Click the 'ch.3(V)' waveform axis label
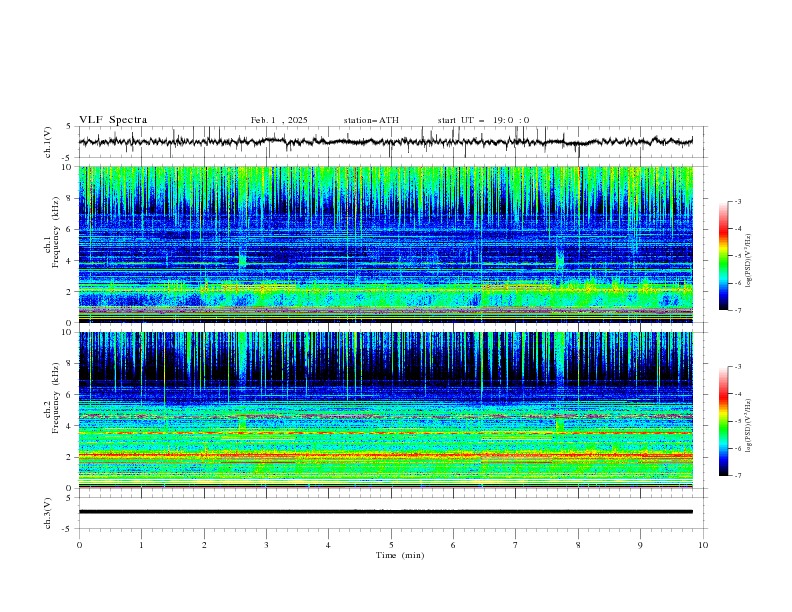 48,513
